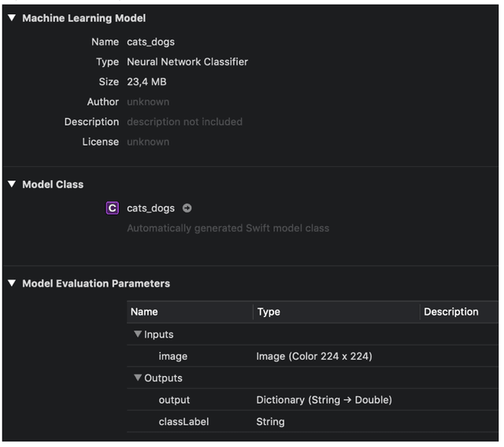Click the Name column header
The image size is (504, 447).
145,312
